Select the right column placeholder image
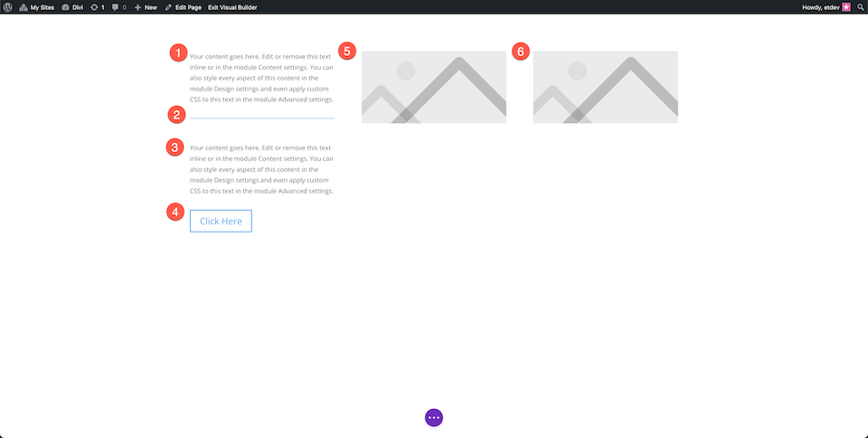 606,87
